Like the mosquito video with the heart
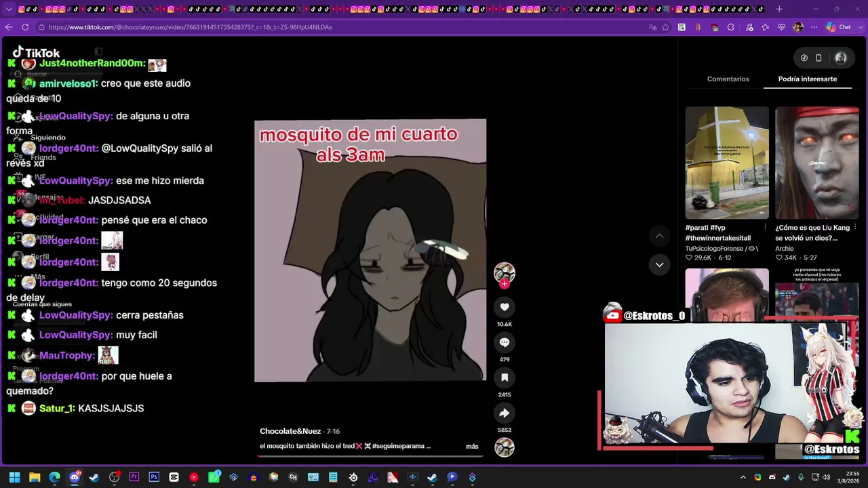 coord(505,307)
